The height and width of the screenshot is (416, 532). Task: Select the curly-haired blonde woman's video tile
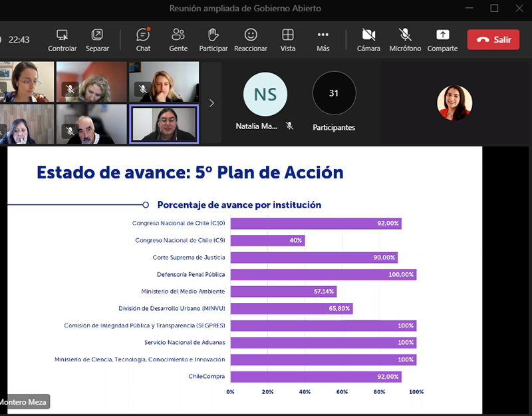92,81
